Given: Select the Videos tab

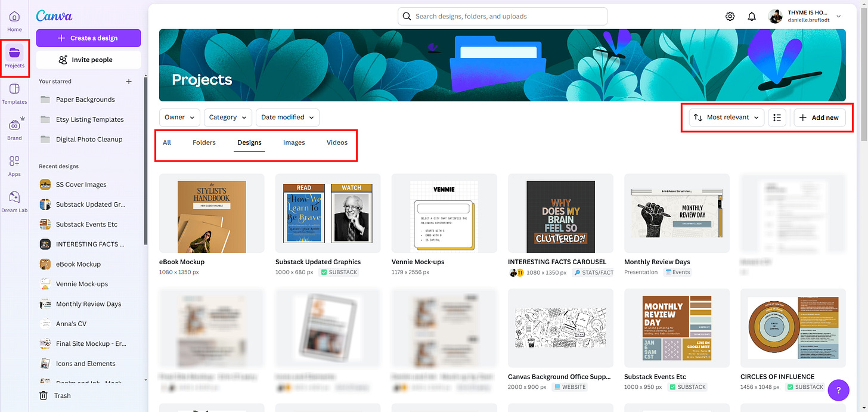Looking at the screenshot, I should [337, 143].
